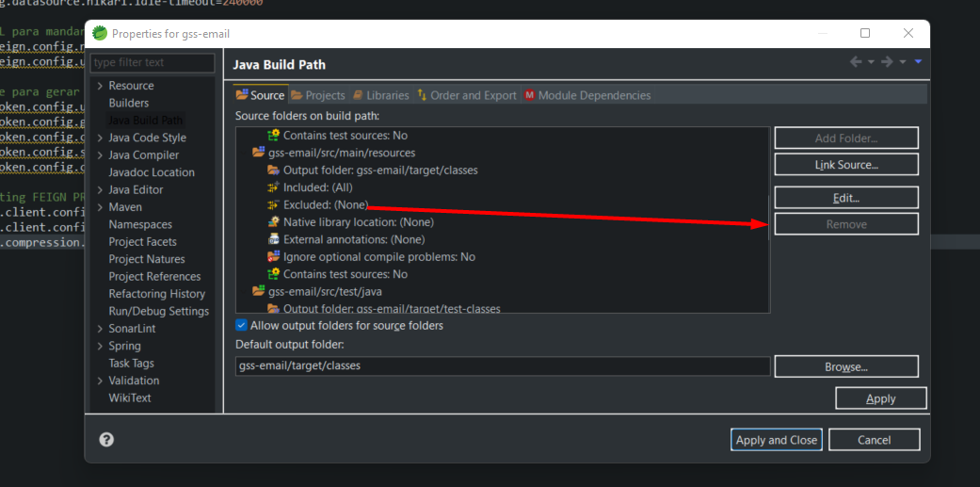Viewport: 980px width, 487px height.
Task: Expand the Resource tree node
Action: pos(100,86)
